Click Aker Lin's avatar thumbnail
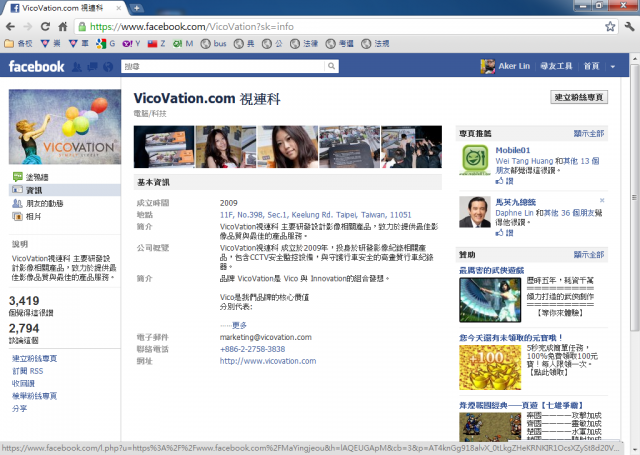Image resolution: width=640 pixels, height=455 pixels. point(488,66)
